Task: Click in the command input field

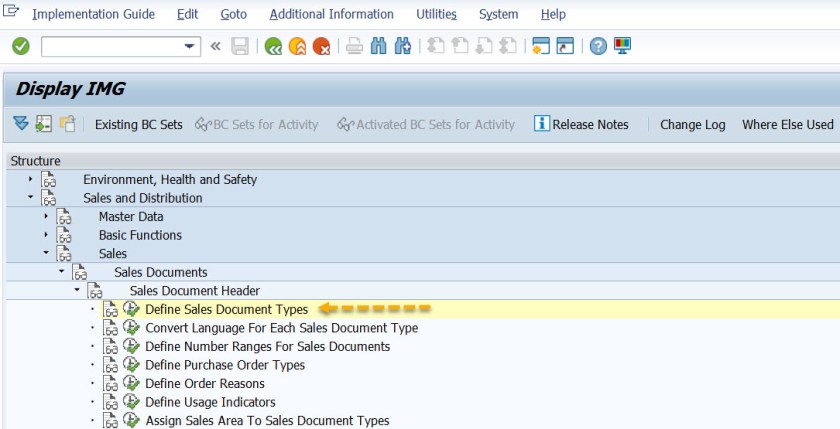Action: [x=111, y=47]
